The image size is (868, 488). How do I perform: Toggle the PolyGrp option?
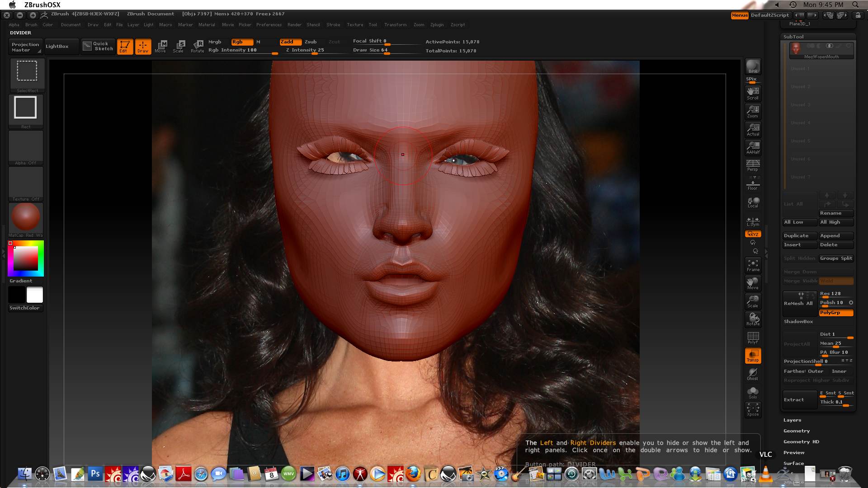(x=836, y=313)
